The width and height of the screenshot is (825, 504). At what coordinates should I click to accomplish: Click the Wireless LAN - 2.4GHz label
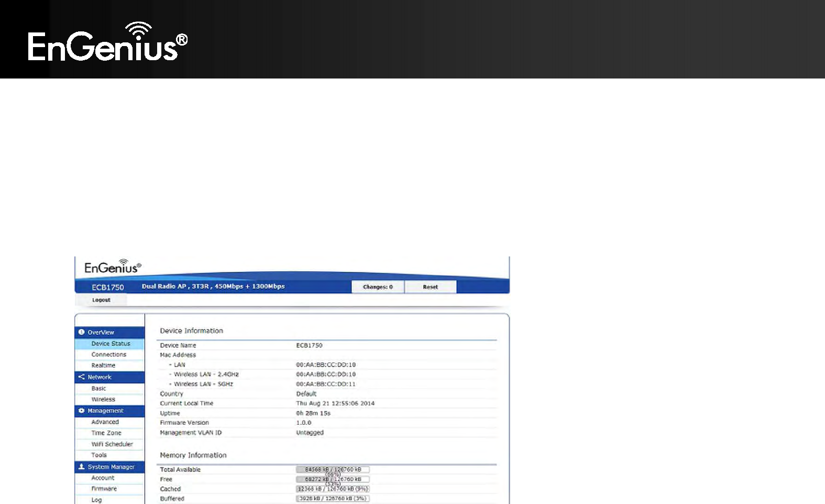tap(206, 374)
